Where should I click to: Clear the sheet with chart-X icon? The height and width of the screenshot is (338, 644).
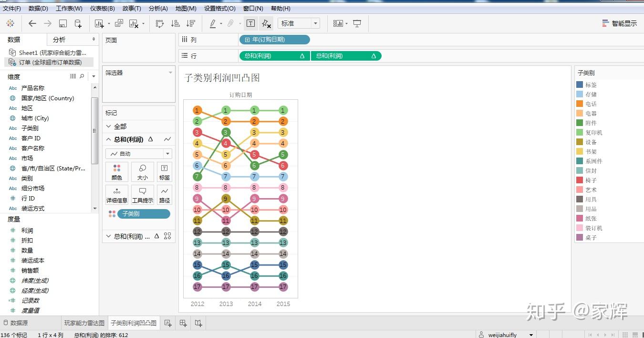coord(134,23)
